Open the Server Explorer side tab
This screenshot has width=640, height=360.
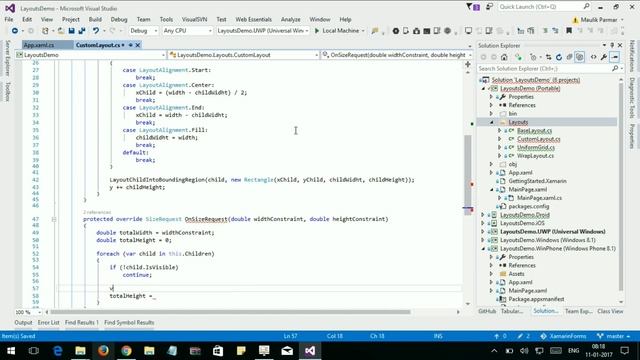click(x=7, y=58)
